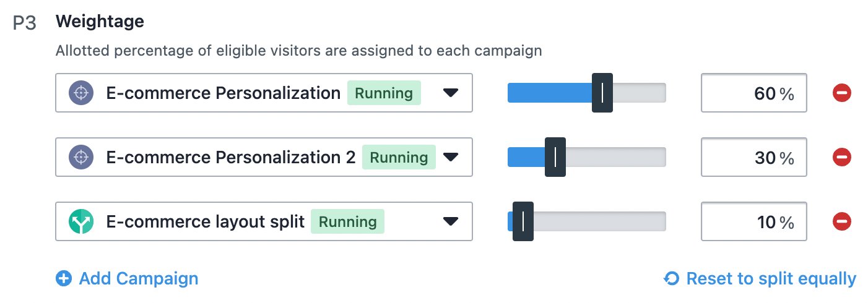Image resolution: width=868 pixels, height=303 pixels.
Task: Click the reset arrow icon beside Reset to split equally
Action: 671,279
